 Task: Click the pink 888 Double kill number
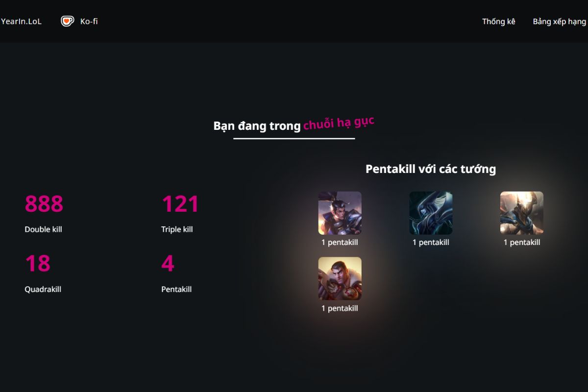tap(44, 204)
